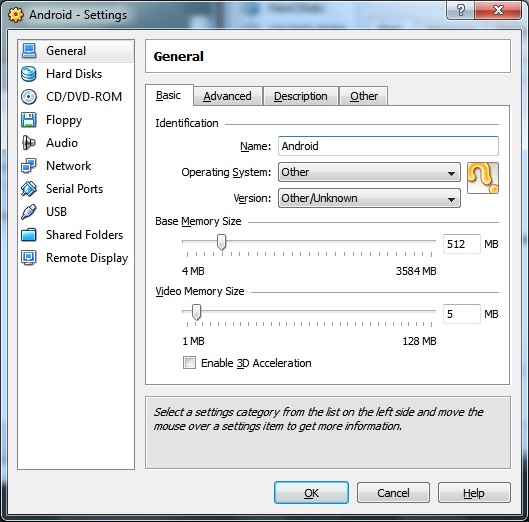Confirm settings with OK button
The width and height of the screenshot is (529, 522).
(x=311, y=493)
